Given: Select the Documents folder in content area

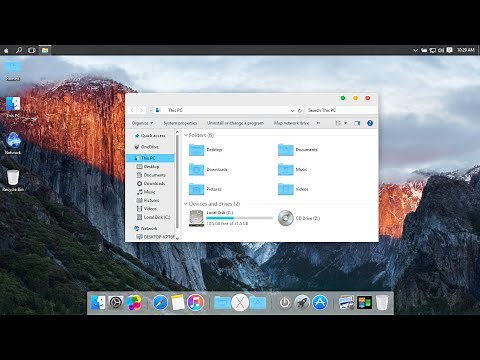Looking at the screenshot, I should [298, 150].
